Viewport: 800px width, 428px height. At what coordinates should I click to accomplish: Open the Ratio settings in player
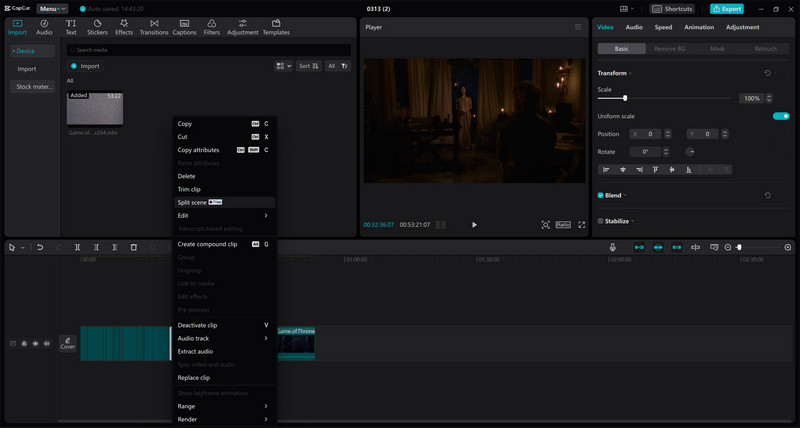563,224
